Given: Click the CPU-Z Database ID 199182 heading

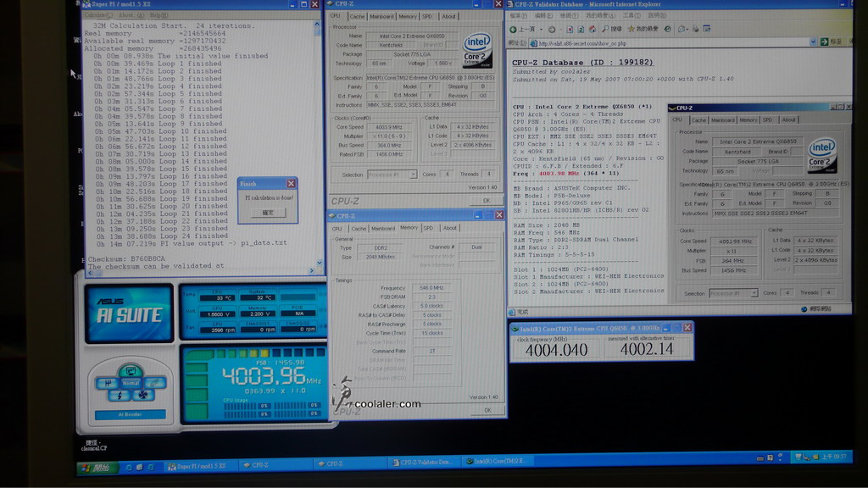Looking at the screenshot, I should [x=582, y=63].
